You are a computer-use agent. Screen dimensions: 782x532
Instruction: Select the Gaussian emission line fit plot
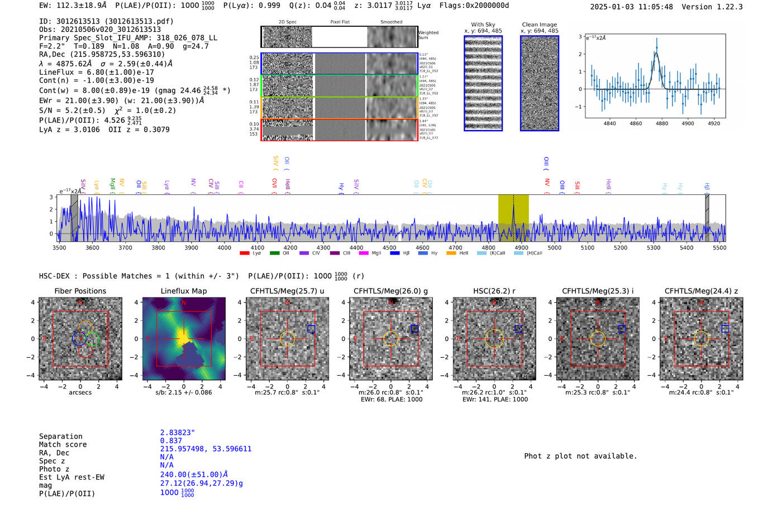click(x=655, y=76)
